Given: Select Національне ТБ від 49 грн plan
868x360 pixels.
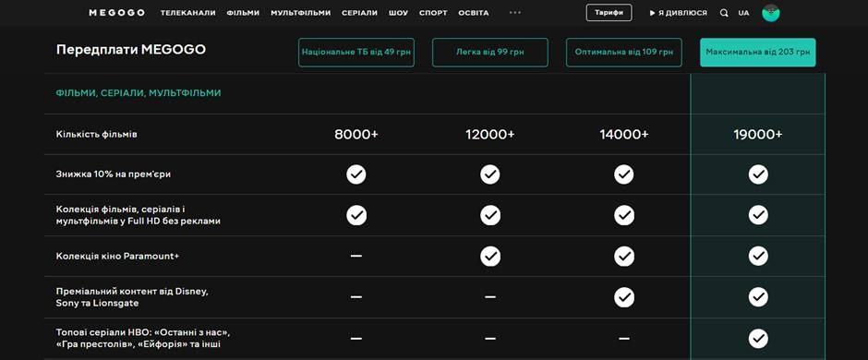Looking at the screenshot, I should 356,53.
